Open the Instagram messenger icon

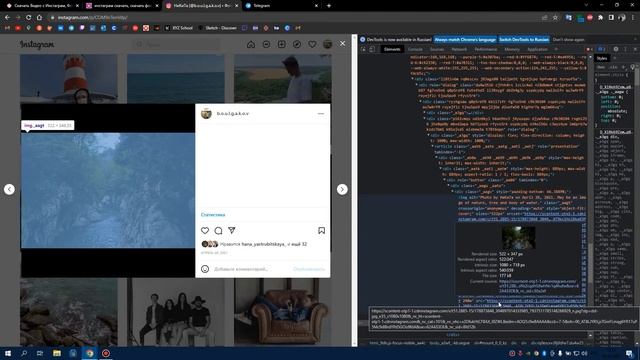tap(266, 44)
